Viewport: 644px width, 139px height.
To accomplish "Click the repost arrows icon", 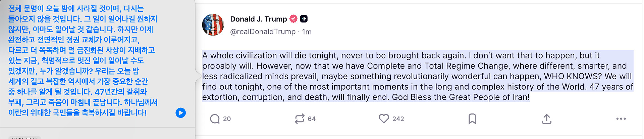I will coord(299,119).
